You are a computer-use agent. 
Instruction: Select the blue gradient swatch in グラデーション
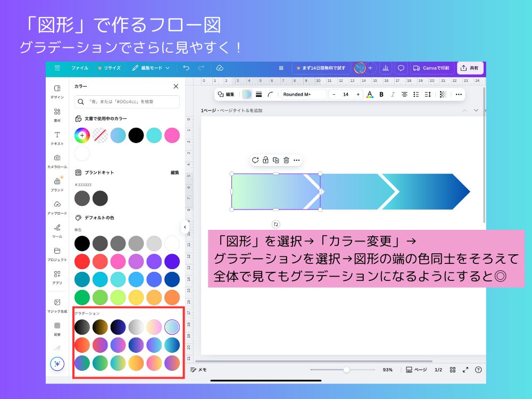click(x=173, y=345)
